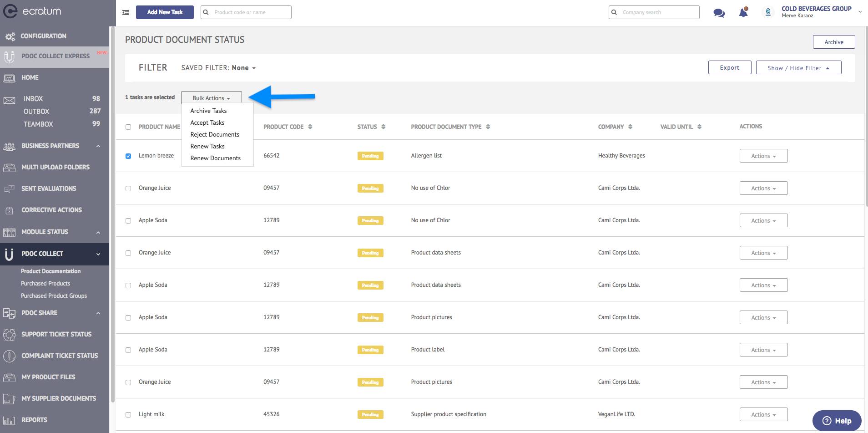Expand the Module Status section chevron
The image size is (868, 433).
pyautogui.click(x=98, y=233)
